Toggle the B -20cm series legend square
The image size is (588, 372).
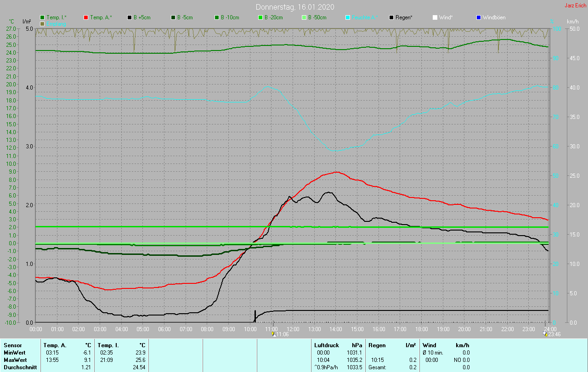click(x=260, y=17)
